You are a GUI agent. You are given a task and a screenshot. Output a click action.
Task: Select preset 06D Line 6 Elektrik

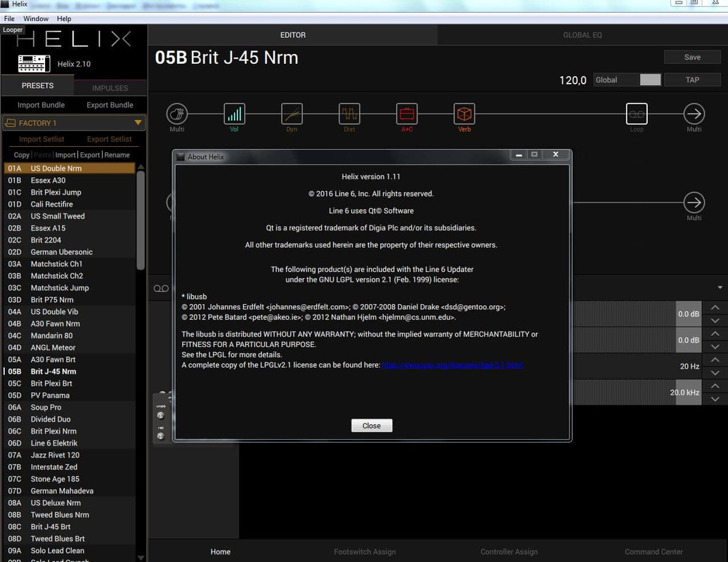70,443
